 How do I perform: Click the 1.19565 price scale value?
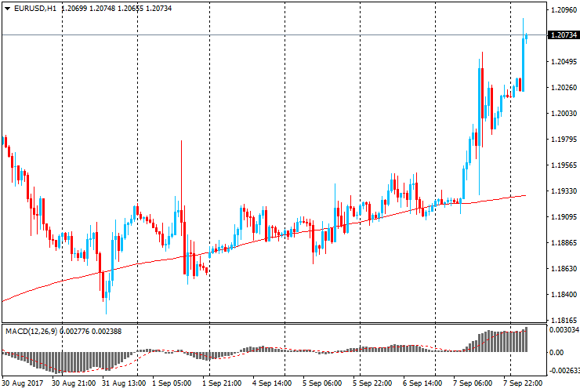click(x=564, y=165)
